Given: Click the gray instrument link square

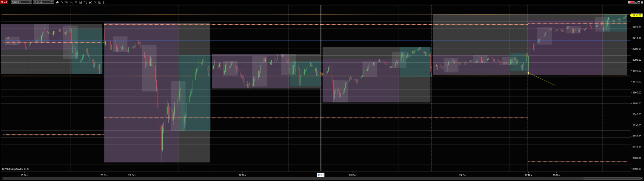Looking at the screenshot, I should coord(629,2).
